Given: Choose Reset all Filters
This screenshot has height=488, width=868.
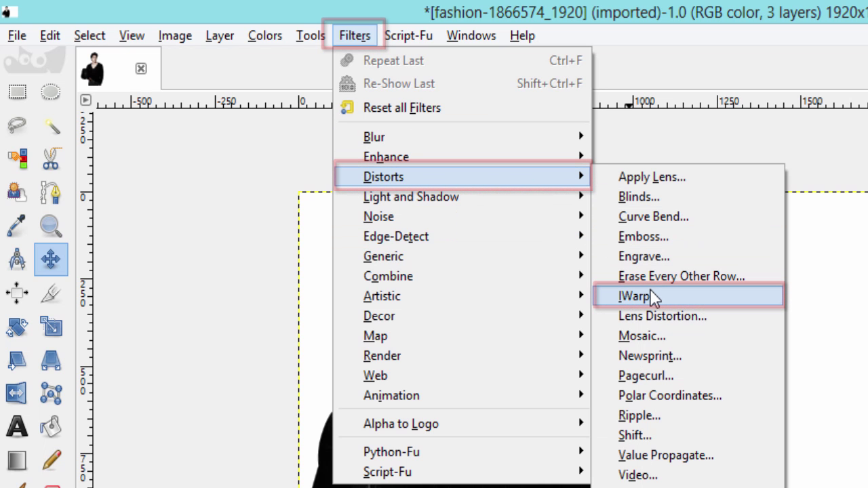Looking at the screenshot, I should (x=463, y=108).
